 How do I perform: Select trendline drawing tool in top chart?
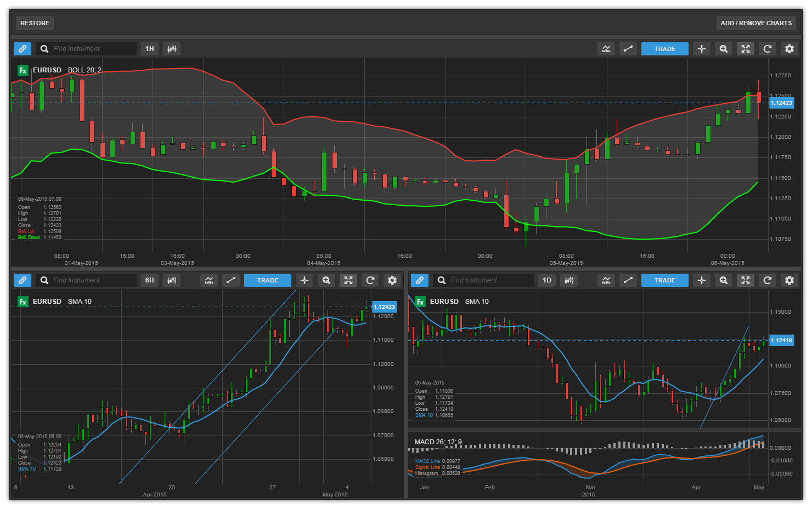(x=628, y=49)
